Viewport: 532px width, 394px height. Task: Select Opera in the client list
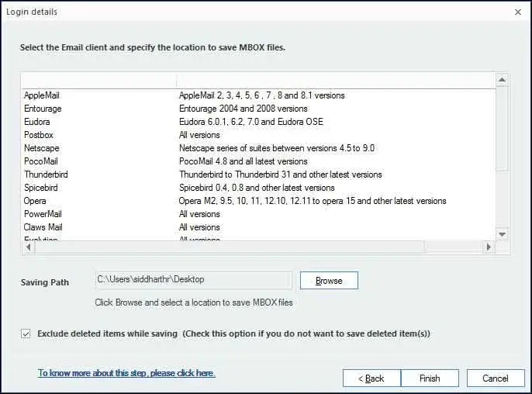35,201
